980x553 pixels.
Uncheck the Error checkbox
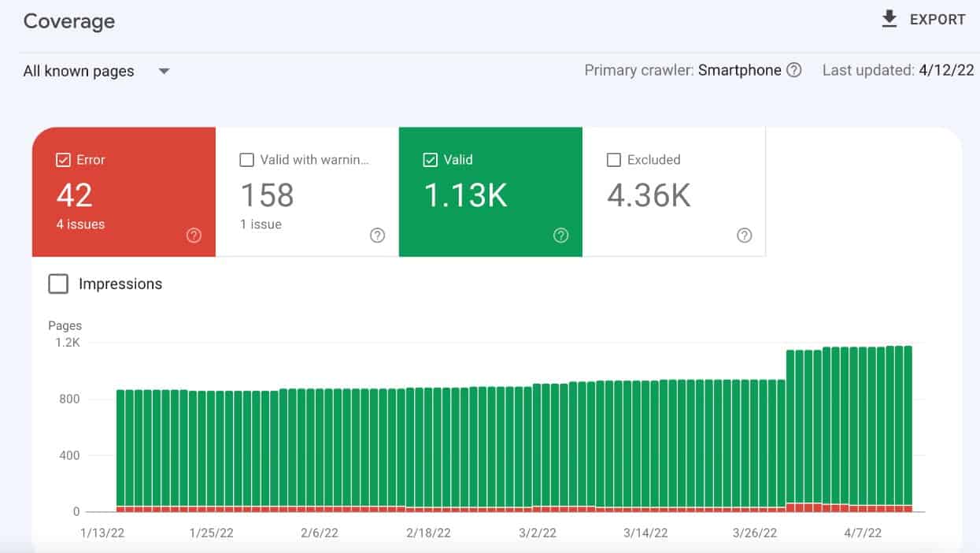tap(64, 160)
